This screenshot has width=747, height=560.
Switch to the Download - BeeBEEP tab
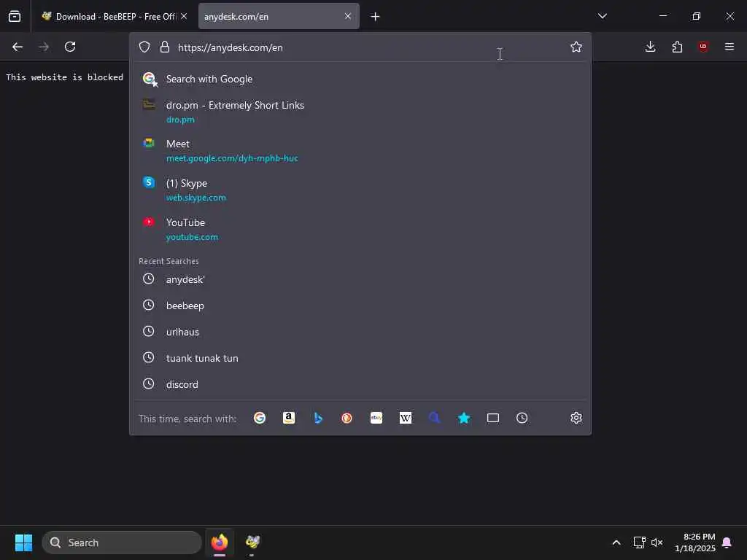click(x=115, y=16)
